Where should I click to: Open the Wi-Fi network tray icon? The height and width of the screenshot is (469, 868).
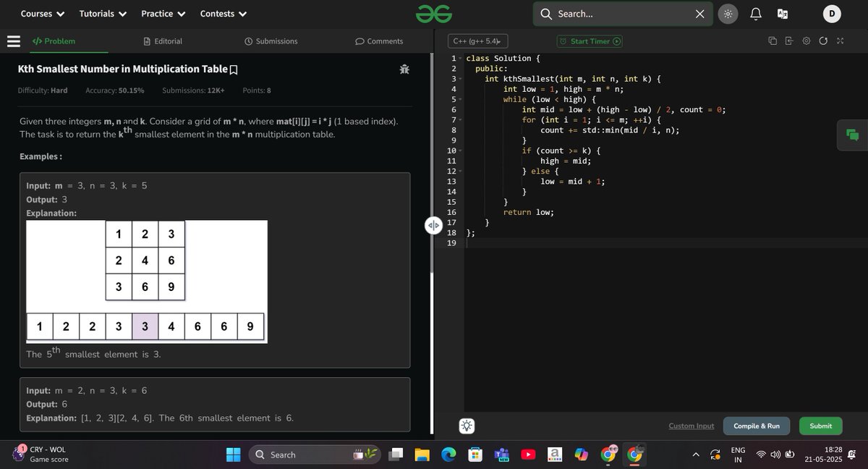point(761,455)
